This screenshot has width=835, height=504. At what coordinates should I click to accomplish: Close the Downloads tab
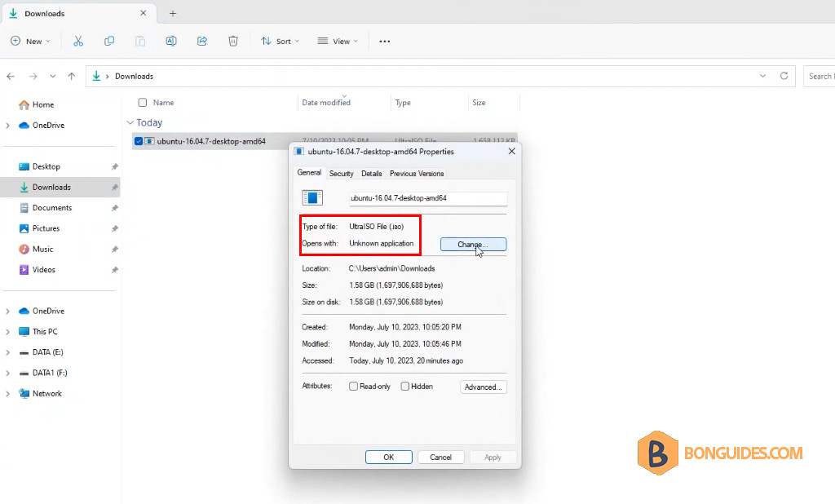coord(143,13)
